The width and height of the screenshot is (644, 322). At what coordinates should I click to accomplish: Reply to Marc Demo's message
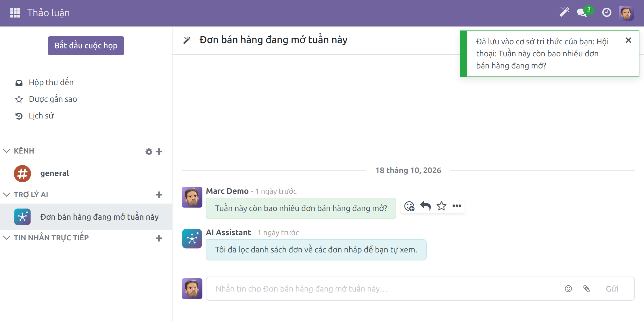click(425, 206)
